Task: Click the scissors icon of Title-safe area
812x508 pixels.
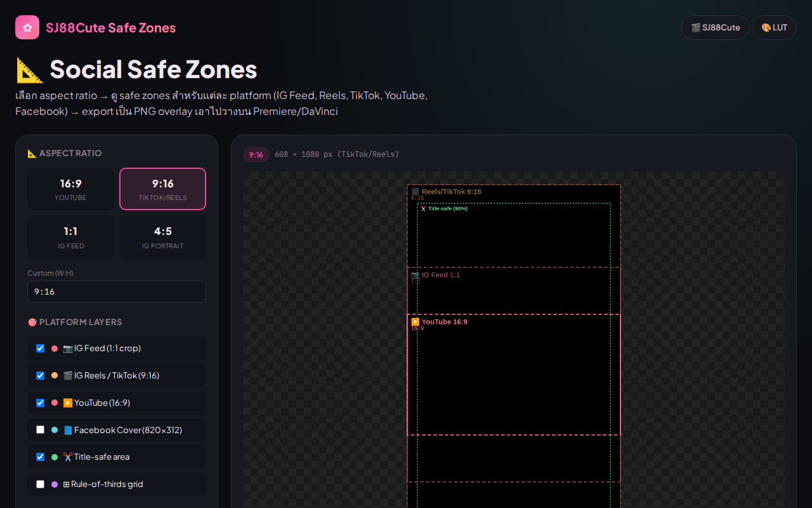Action: click(68, 457)
